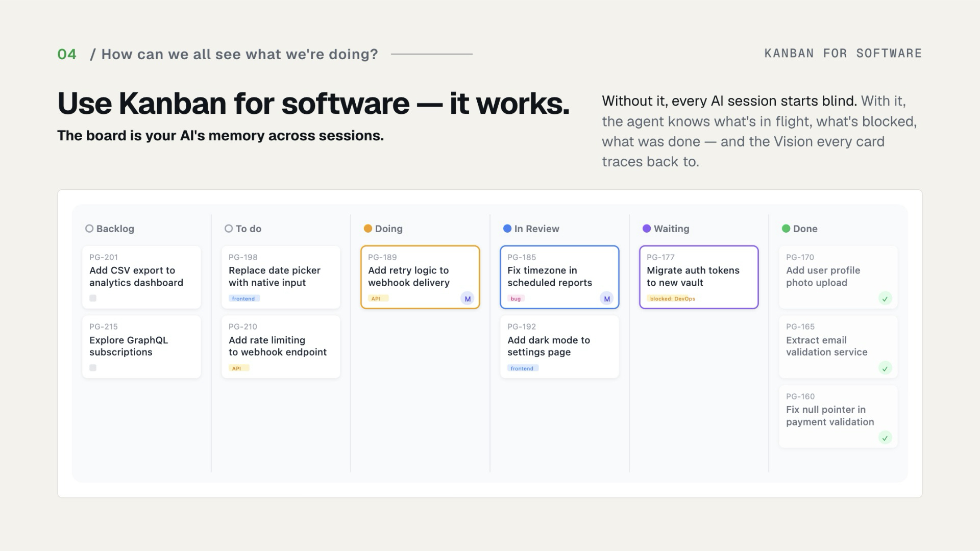Click the API tag on card PG-189
The height and width of the screenshot is (551, 980).
click(x=378, y=298)
